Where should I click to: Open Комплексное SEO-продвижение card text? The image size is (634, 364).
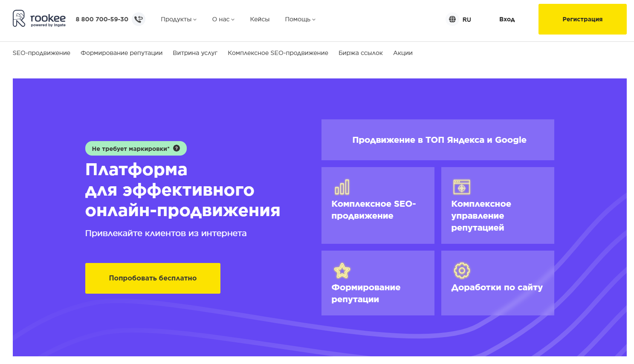[373, 210]
